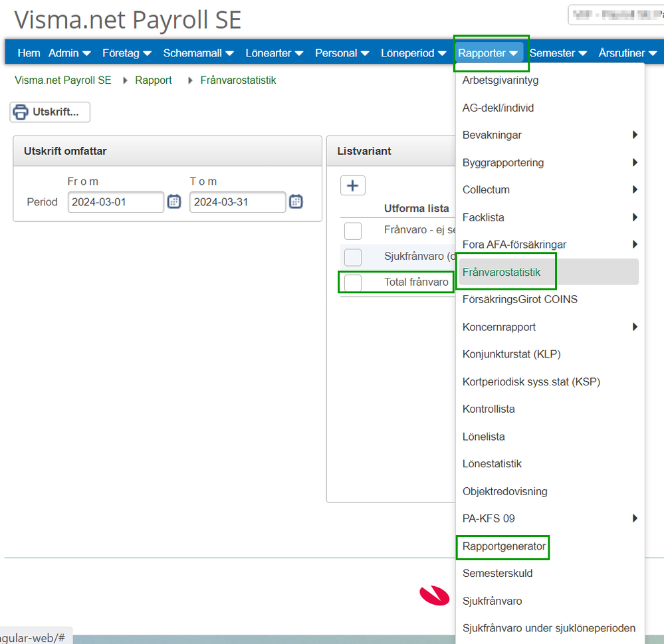Click the Visma.net Payroll SE page title
This screenshot has width=664, height=644.
(128, 20)
